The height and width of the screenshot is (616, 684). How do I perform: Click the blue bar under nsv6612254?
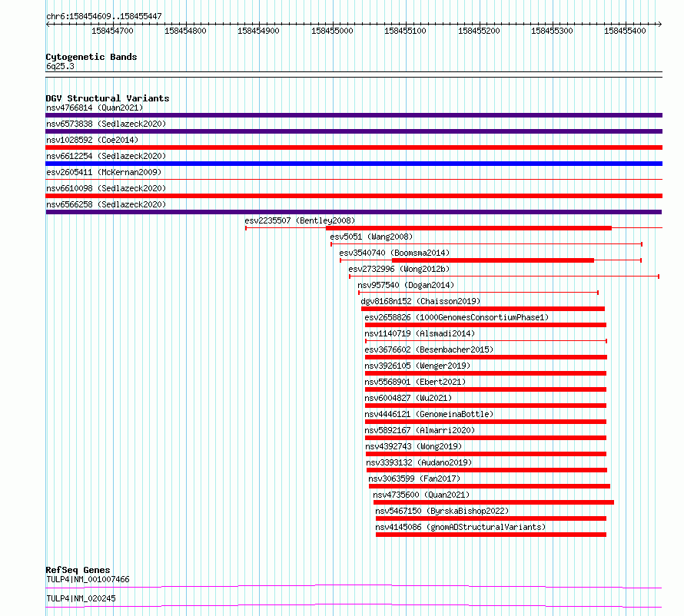pos(354,164)
